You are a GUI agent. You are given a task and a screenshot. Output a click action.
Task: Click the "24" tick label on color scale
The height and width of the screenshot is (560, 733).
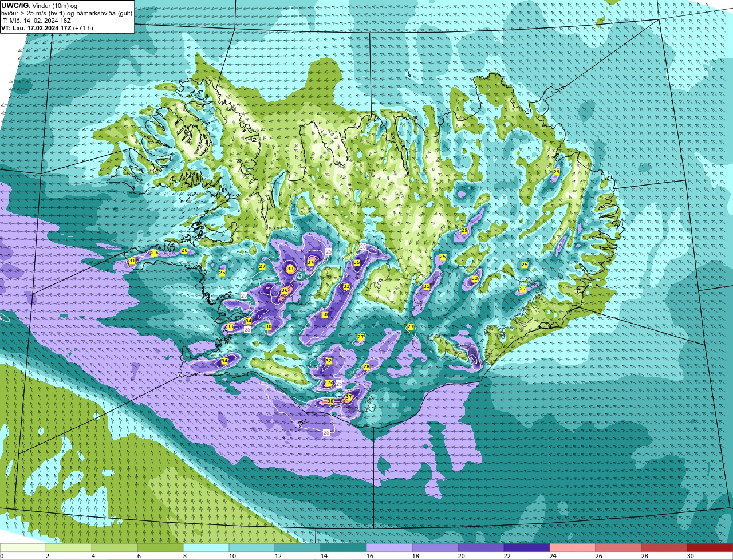pos(553,556)
